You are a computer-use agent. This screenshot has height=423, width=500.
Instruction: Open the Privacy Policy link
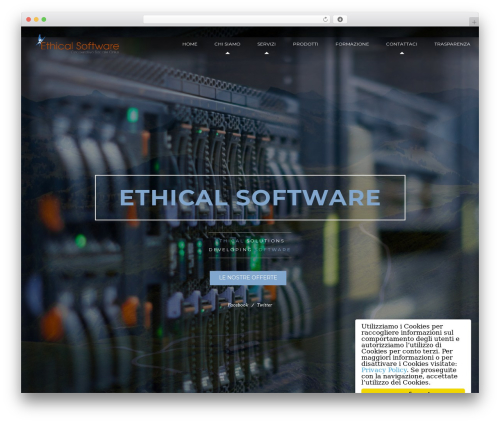[x=384, y=370]
